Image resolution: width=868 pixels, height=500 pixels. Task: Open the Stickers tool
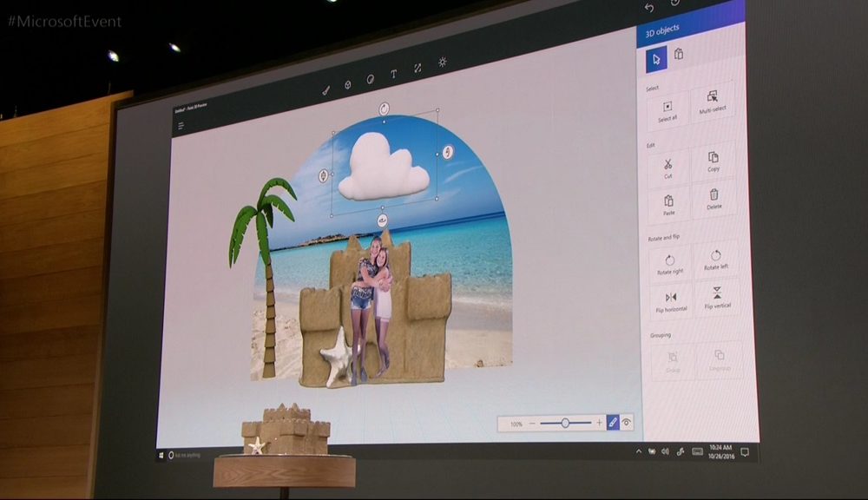(x=371, y=79)
